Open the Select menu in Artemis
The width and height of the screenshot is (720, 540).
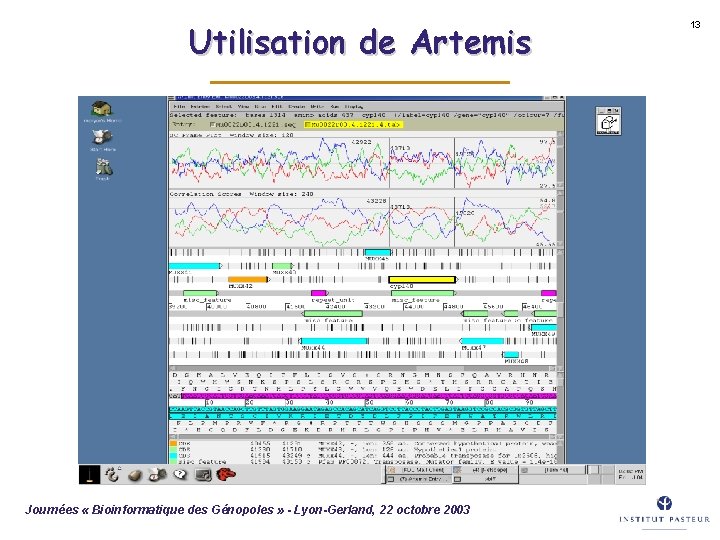click(x=224, y=107)
